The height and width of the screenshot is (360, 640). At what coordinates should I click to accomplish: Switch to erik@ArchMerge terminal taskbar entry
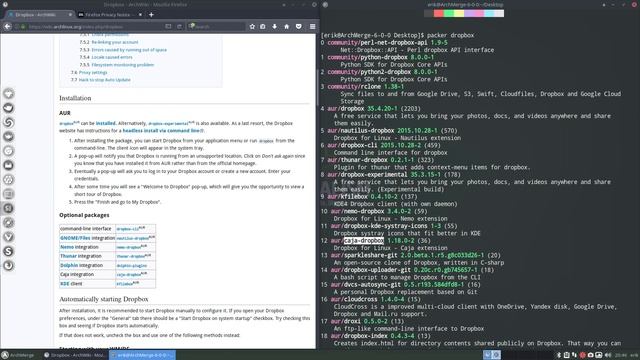tap(142, 355)
